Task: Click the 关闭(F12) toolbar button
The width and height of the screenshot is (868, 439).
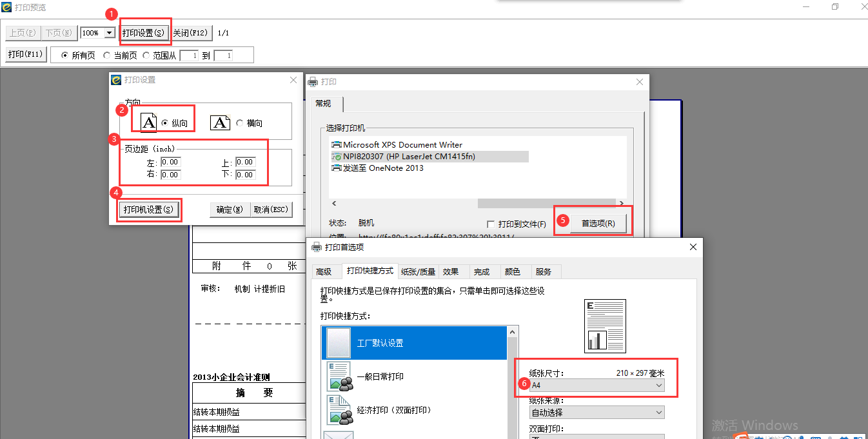Action: pos(191,33)
